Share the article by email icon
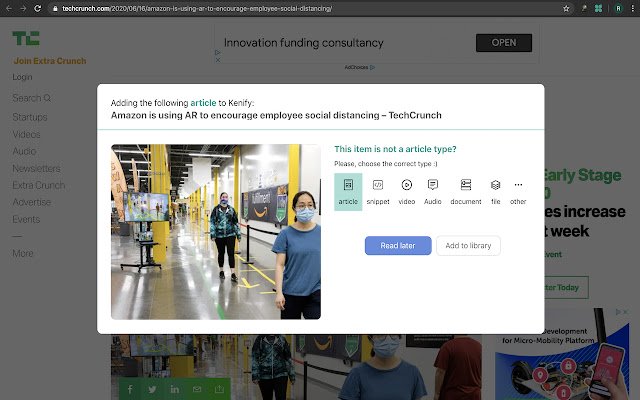 point(197,389)
